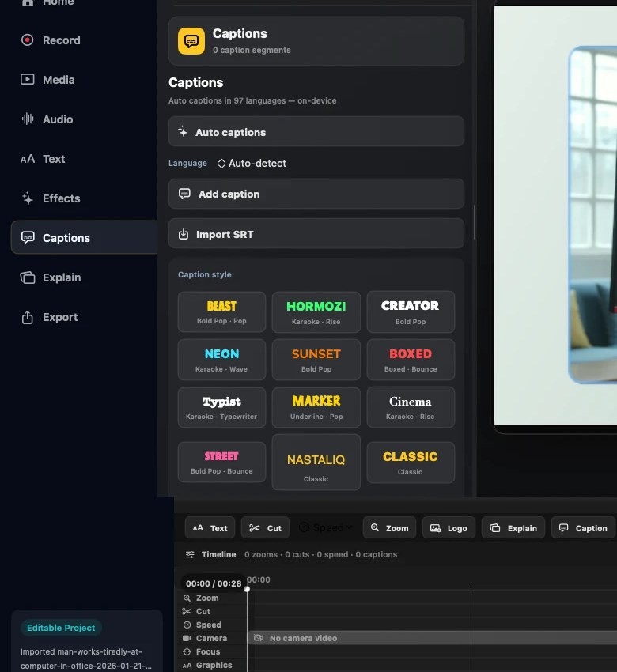Viewport: 617px width, 672px height.
Task: Open the Language Auto-detect dropdown
Action: [x=252, y=164]
